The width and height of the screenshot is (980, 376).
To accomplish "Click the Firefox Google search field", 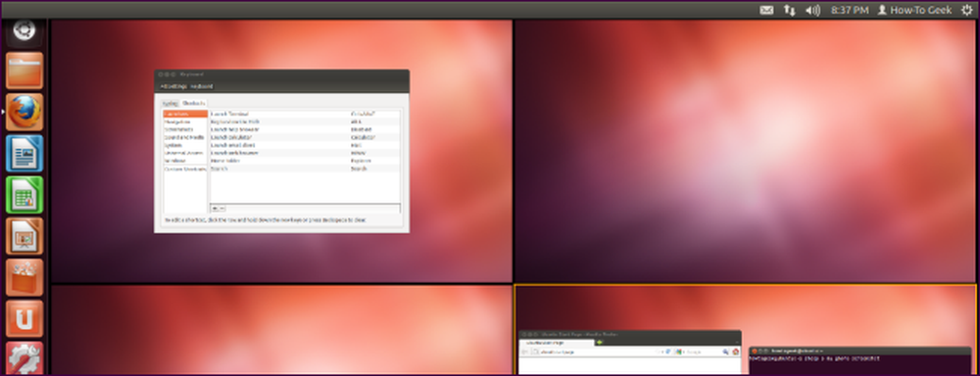I will (702, 352).
